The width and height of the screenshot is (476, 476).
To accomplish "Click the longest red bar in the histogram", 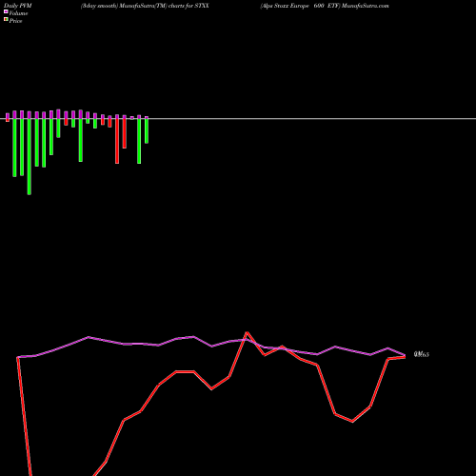I will tap(117, 141).
